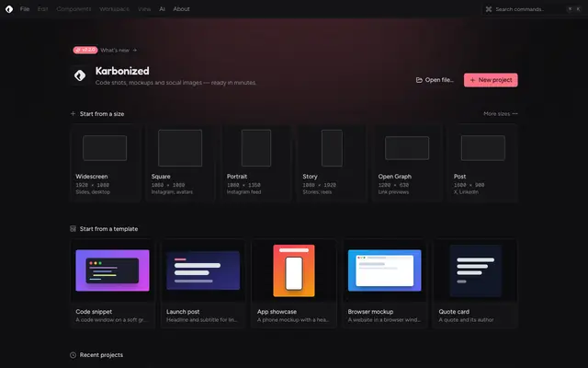Screen dimensions: 588x368
Task: Select the Story 1080 x 1920 size
Action: click(x=332, y=163)
